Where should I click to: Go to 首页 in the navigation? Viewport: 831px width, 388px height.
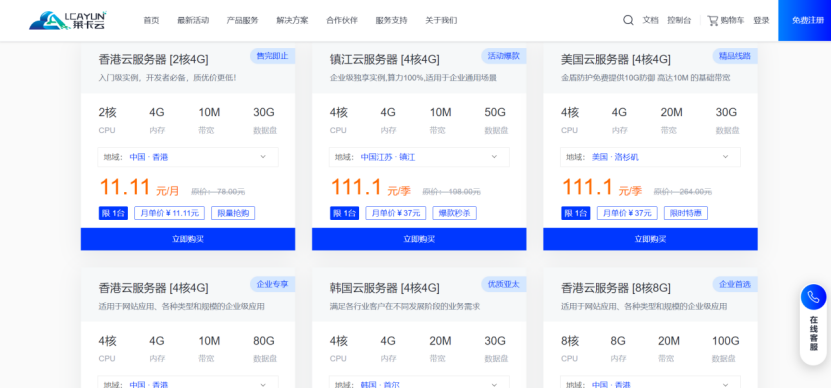coord(151,20)
